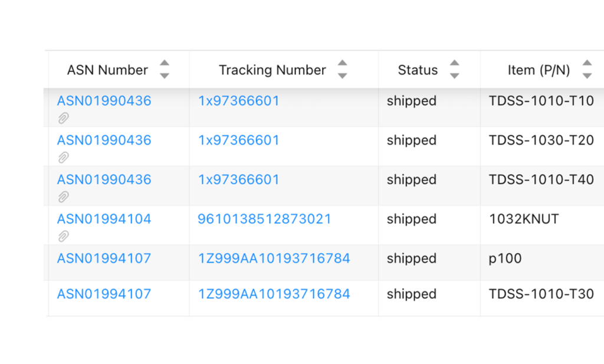Viewport: 604px width, 364px height.
Task: Sort Status column descending
Action: (x=454, y=76)
